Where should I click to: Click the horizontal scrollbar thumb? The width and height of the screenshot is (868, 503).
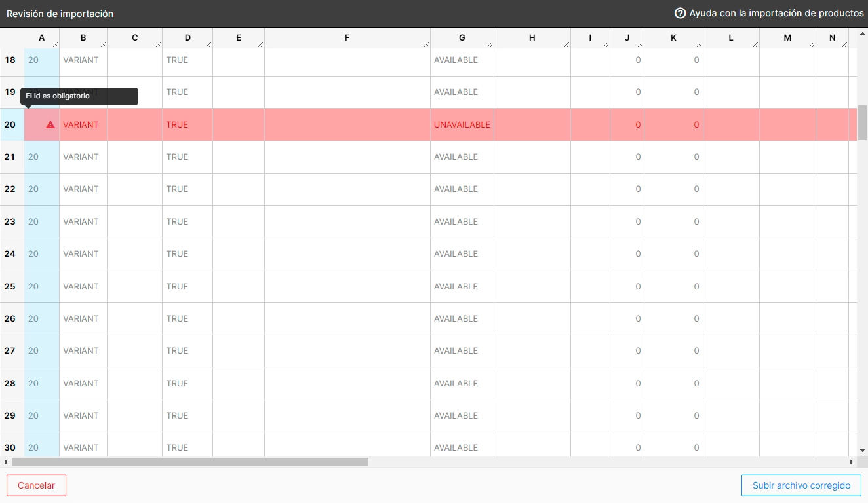(190, 462)
